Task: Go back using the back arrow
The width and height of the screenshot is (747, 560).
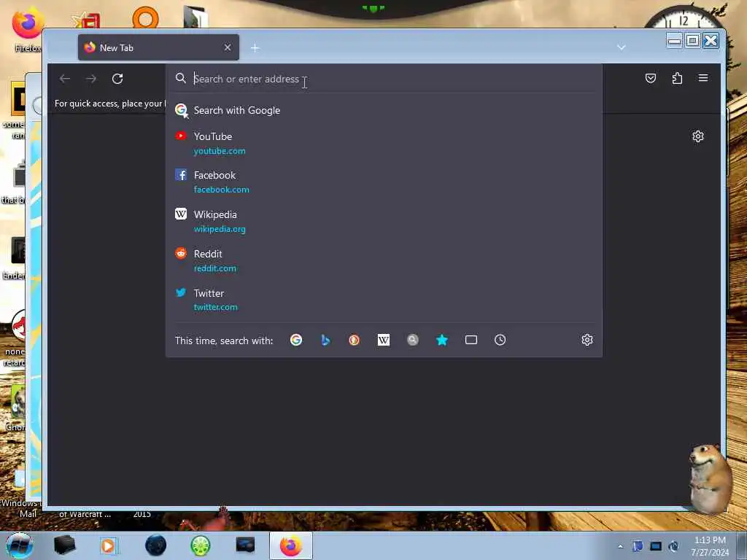Action: pyautogui.click(x=65, y=79)
